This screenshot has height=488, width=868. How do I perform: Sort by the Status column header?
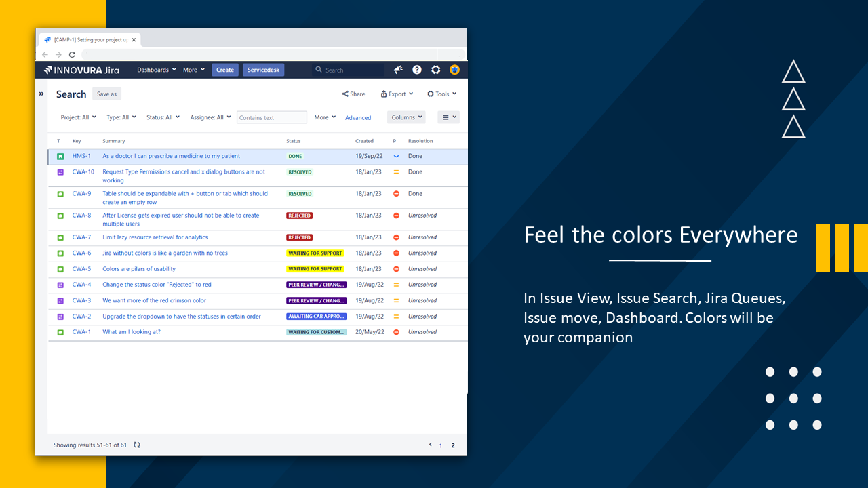(x=293, y=141)
